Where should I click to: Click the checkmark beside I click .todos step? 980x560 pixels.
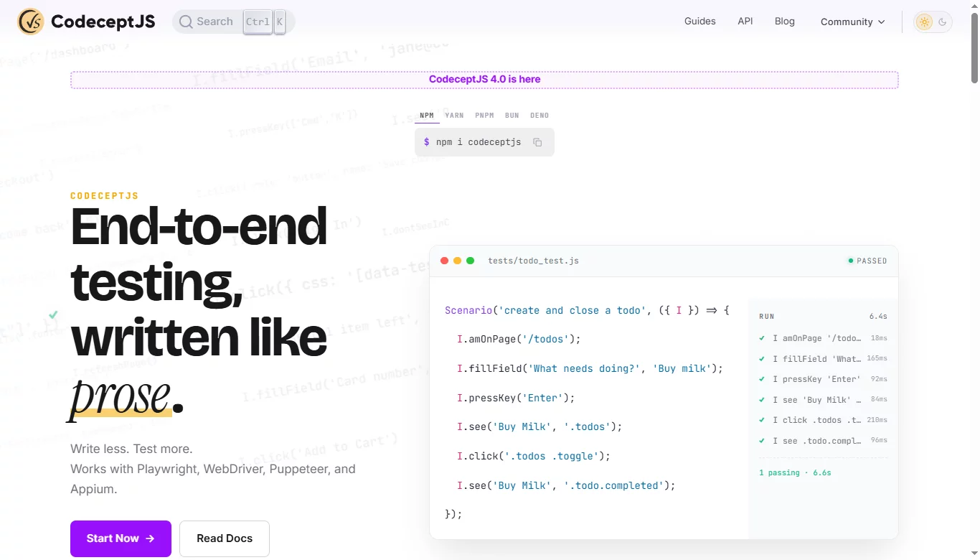[x=762, y=420]
